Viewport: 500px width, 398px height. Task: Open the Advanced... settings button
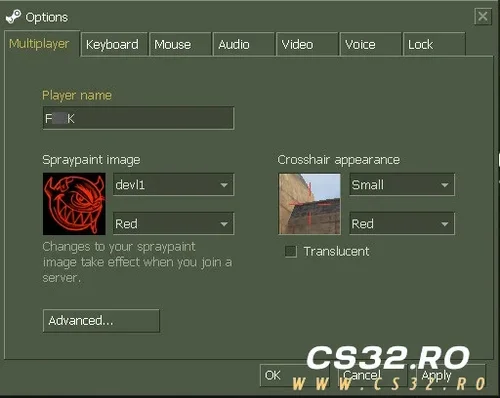click(101, 321)
